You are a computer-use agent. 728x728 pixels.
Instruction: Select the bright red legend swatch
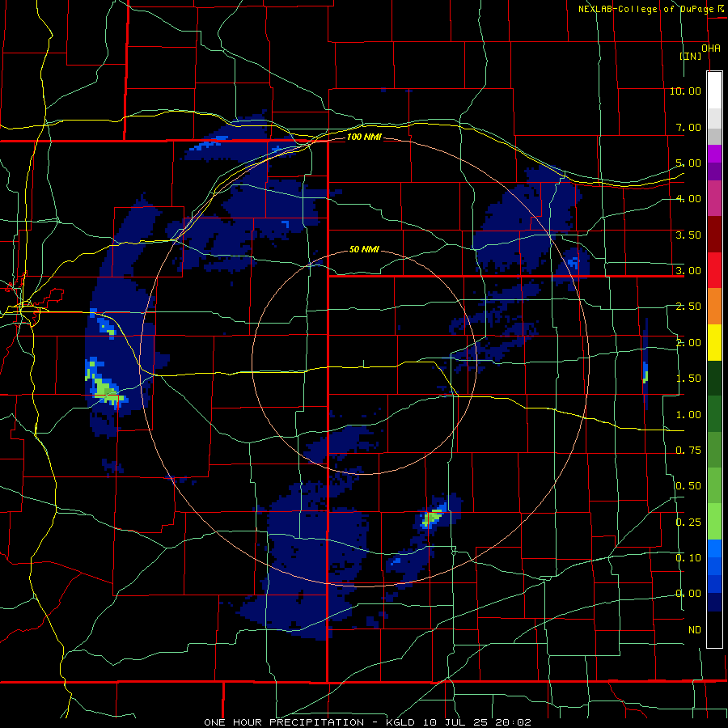click(714, 270)
